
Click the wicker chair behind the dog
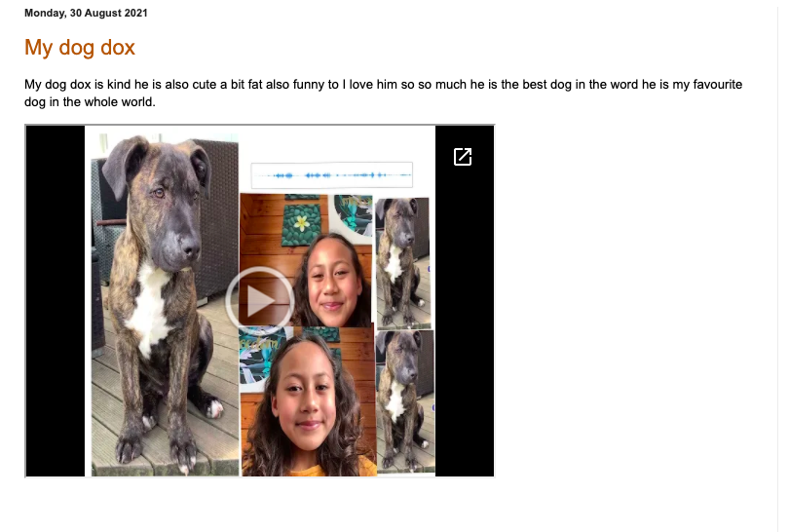click(x=219, y=211)
